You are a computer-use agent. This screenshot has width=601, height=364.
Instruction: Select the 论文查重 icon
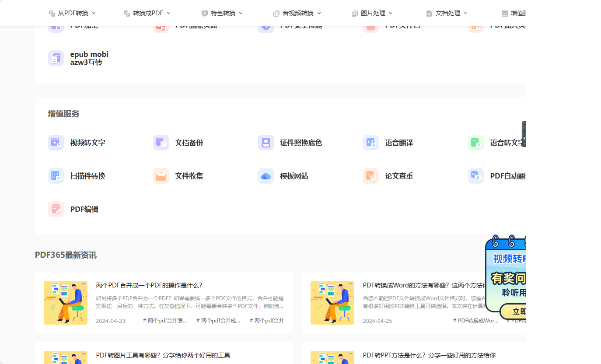(x=371, y=176)
